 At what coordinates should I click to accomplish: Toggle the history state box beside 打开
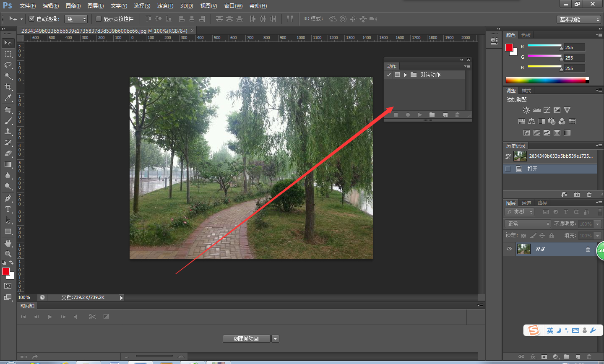508,169
